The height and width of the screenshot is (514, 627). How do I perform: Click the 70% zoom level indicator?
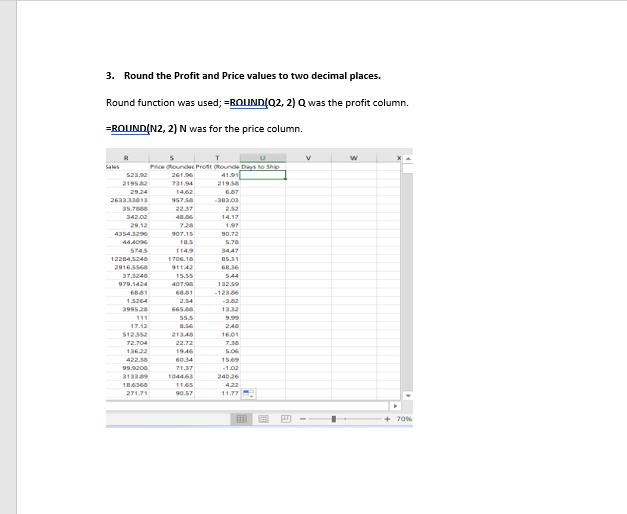pyautogui.click(x=404, y=419)
